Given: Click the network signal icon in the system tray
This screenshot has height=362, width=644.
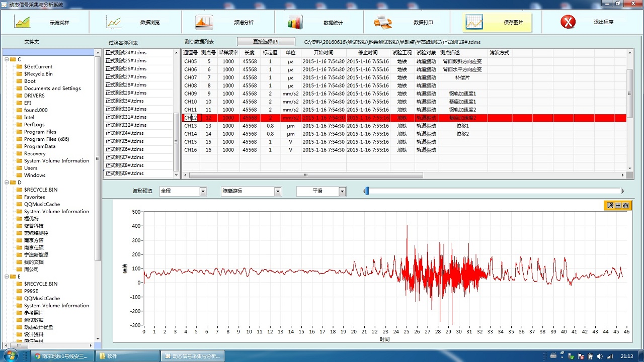Looking at the screenshot, I should pos(610,356).
